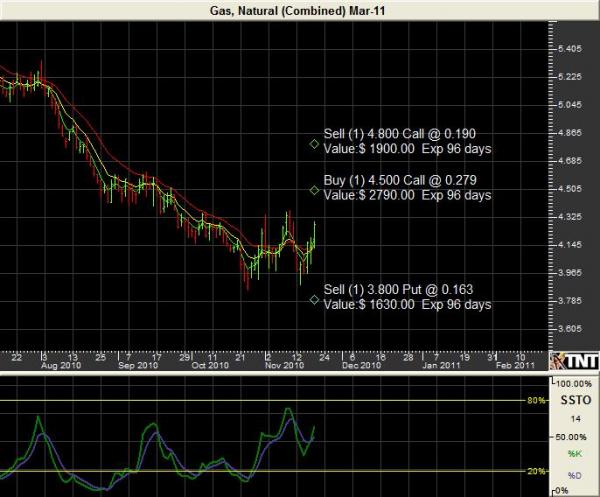600x497 pixels.
Task: Click the 3.605 price axis label
Action: coord(571,328)
